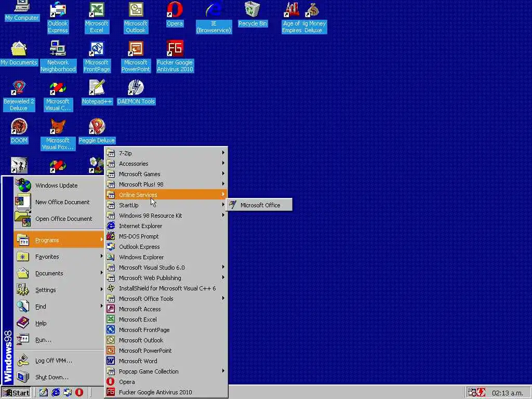Select Run... in the Start menu

coord(59,340)
